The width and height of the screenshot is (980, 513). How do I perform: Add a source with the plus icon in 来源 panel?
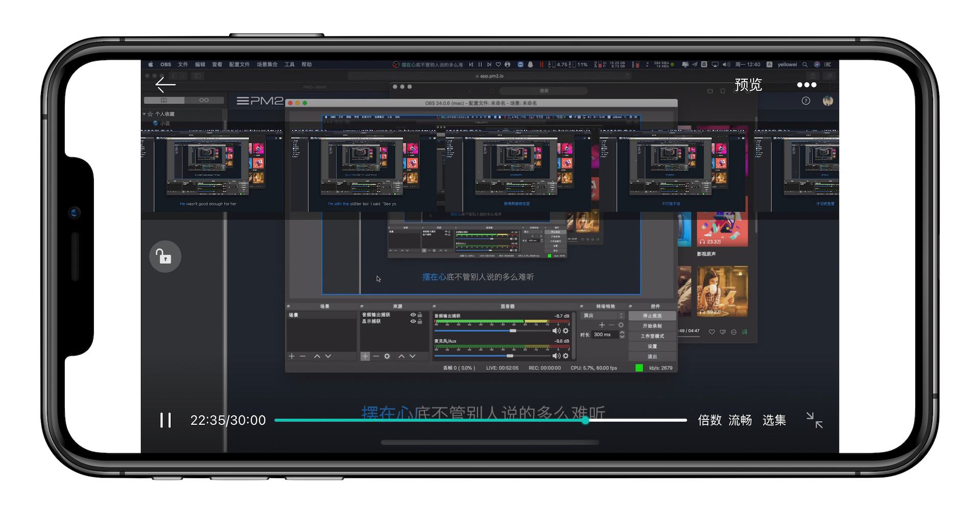365,356
